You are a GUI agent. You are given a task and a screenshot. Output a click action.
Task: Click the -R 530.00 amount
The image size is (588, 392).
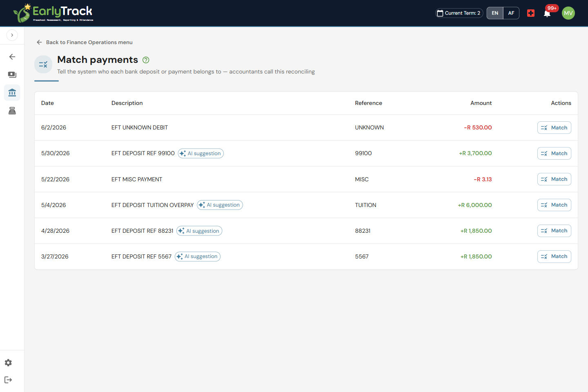coord(478,127)
